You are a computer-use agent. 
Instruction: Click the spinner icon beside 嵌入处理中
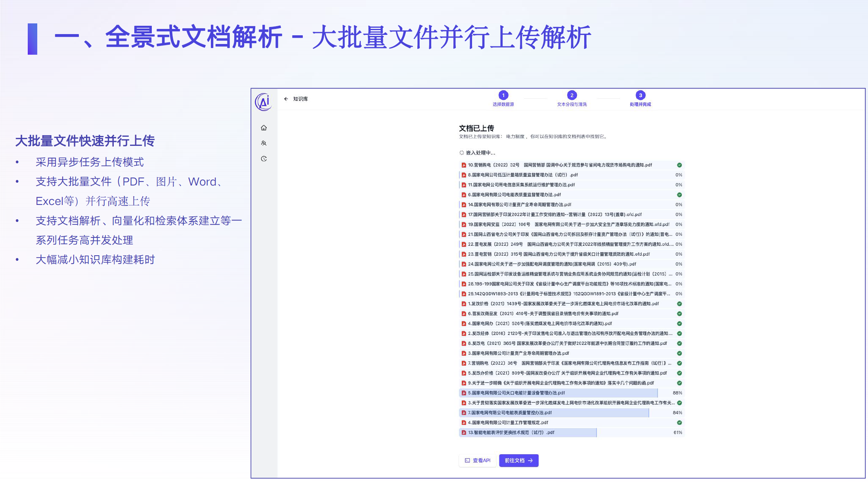coord(462,153)
